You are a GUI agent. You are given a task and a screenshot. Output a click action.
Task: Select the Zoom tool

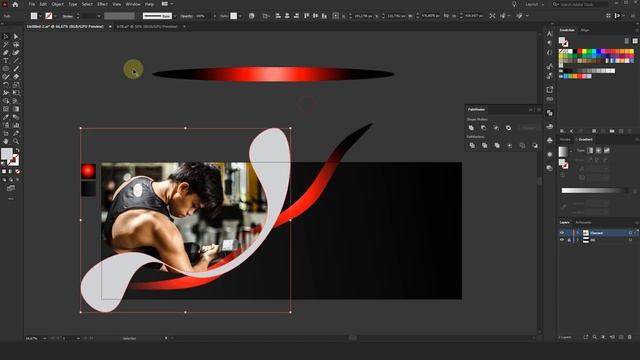click(x=16, y=141)
